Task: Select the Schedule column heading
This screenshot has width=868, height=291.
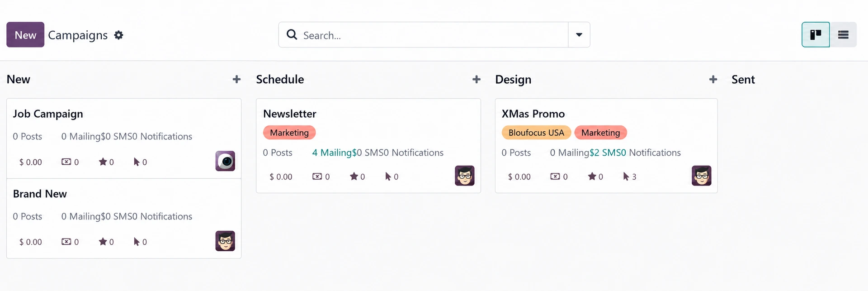Action: (280, 80)
